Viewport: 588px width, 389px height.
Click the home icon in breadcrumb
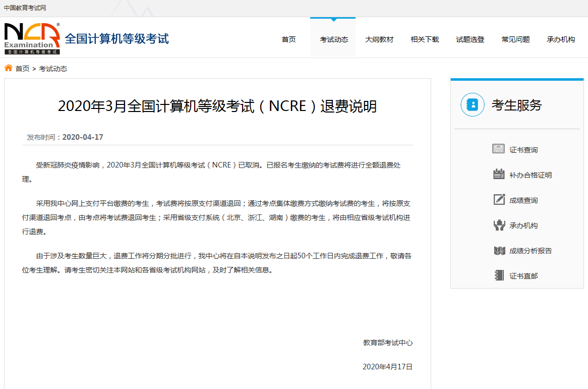(9, 68)
